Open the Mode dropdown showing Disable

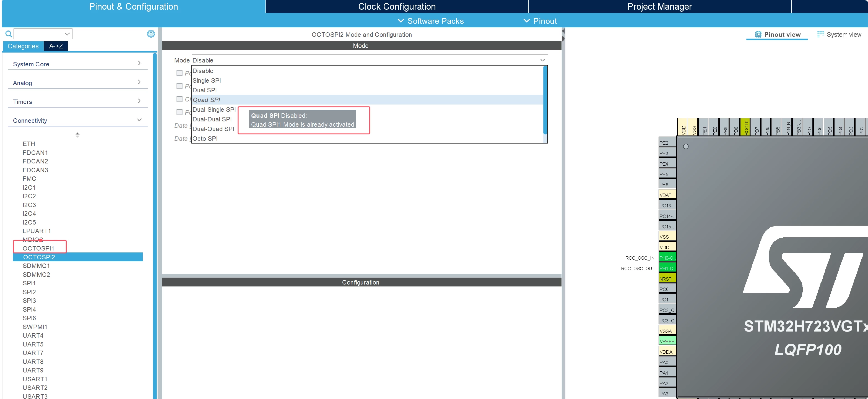point(369,60)
